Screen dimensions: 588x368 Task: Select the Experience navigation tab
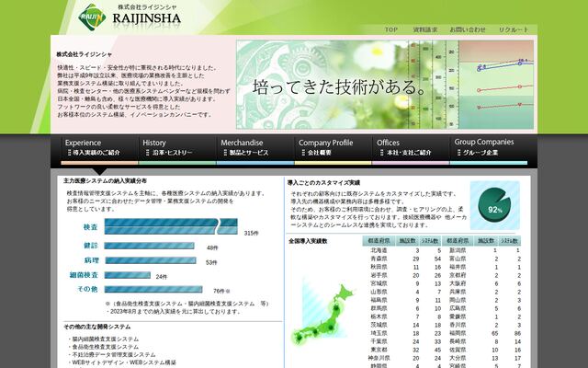(99, 150)
